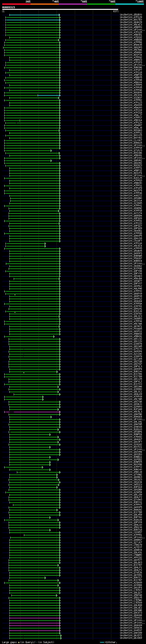The image size is (146, 644).
Task: Select the UniRef100_Q6Q3H3 label
Action: click(x=131, y=47)
